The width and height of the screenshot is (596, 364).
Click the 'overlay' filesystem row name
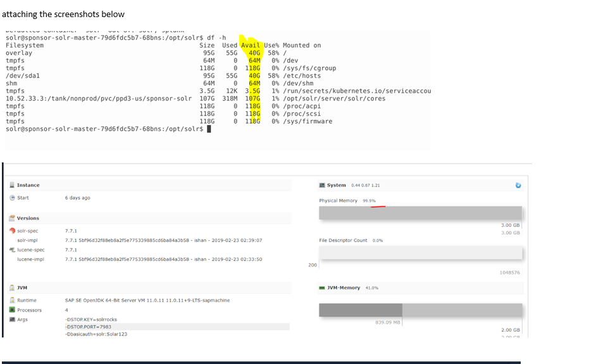pyautogui.click(x=19, y=52)
